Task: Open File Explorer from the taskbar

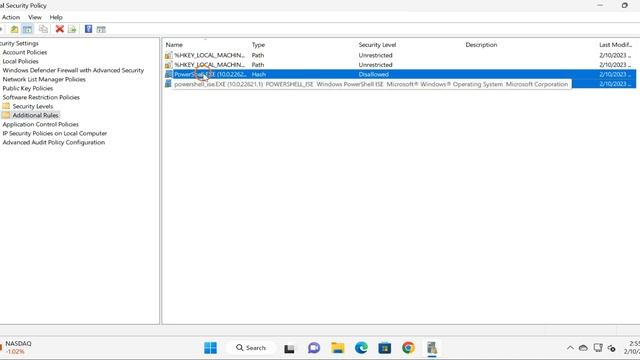Action: (338, 348)
